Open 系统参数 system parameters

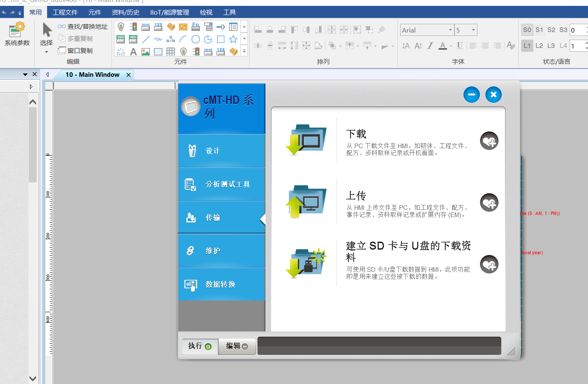point(17,34)
